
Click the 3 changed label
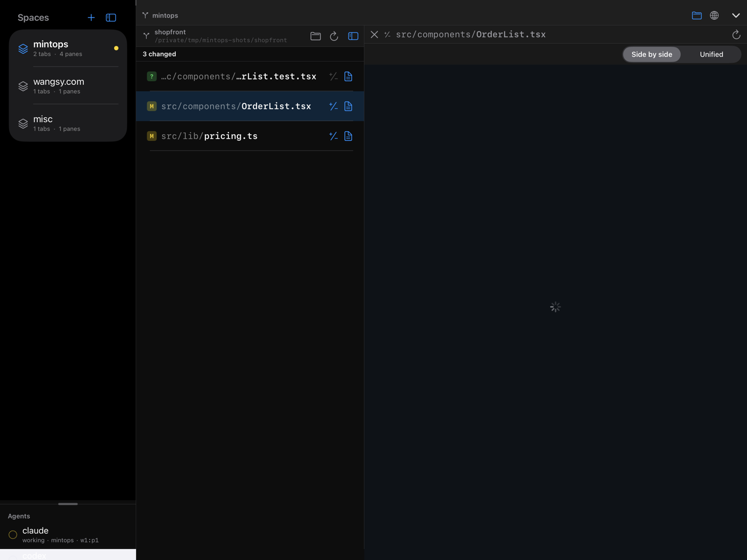coord(159,54)
